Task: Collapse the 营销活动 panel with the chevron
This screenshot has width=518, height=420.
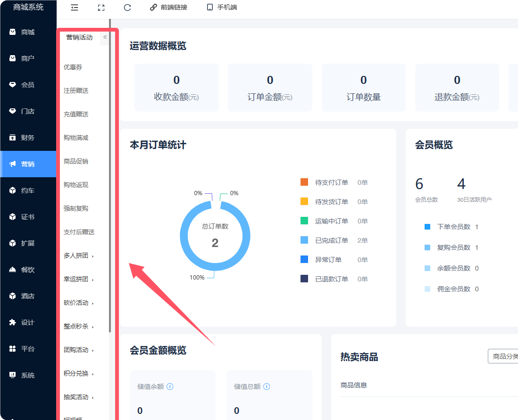Action: [105, 38]
